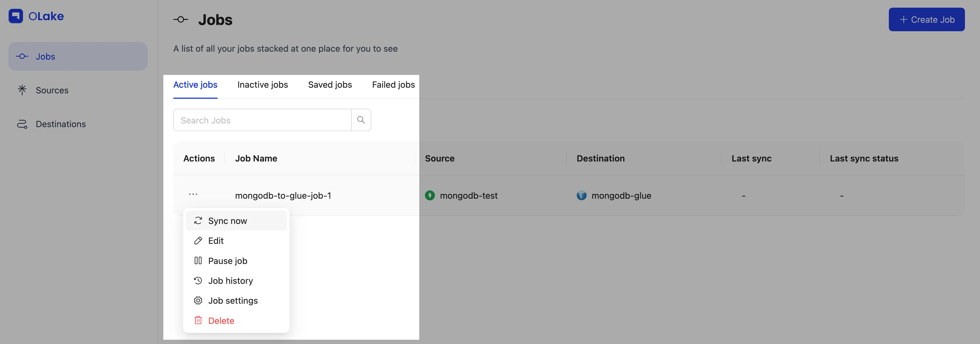Open Job settings from the menu
This screenshot has height=344, width=980.
[233, 301]
